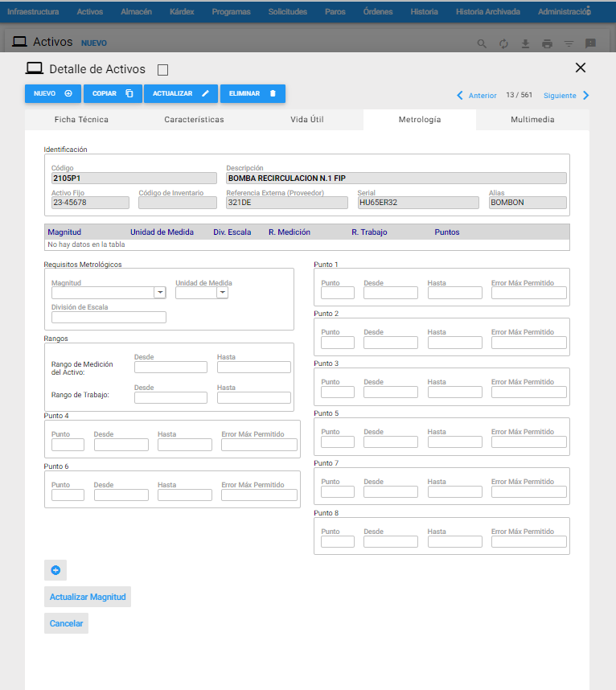
Task: Click the Serial field showing HU65ER32
Action: click(418, 203)
